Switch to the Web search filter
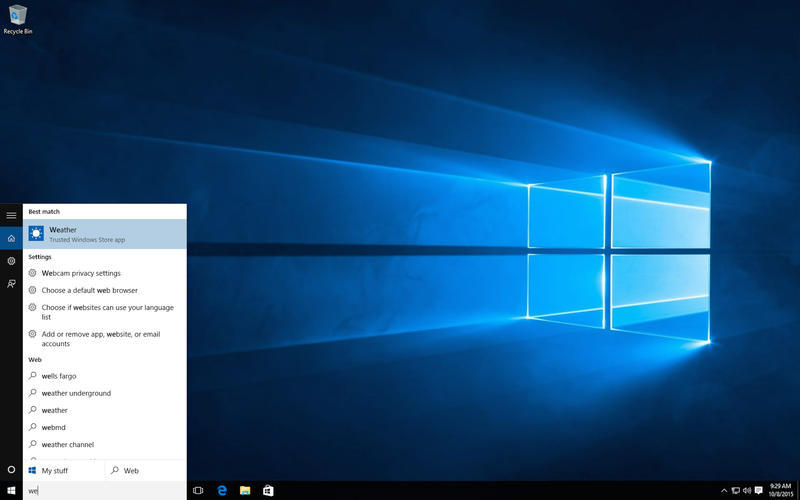Image resolution: width=800 pixels, height=500 pixels. pyautogui.click(x=146, y=470)
